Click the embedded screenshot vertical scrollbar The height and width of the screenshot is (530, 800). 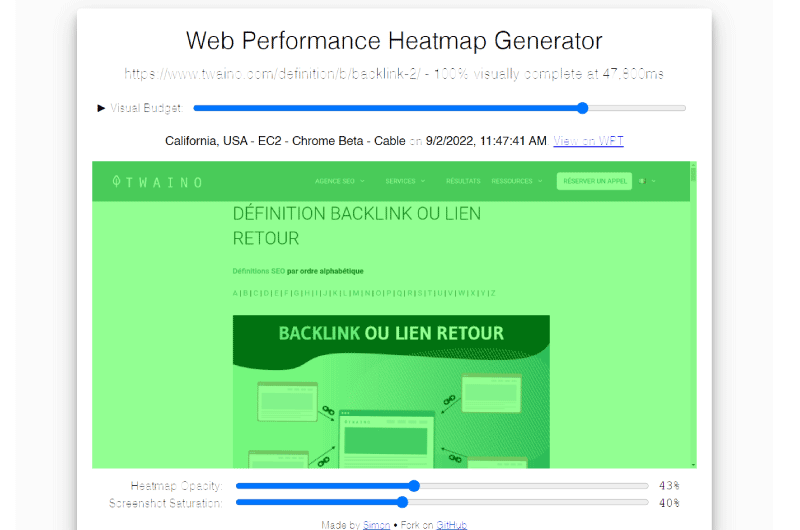click(x=693, y=314)
